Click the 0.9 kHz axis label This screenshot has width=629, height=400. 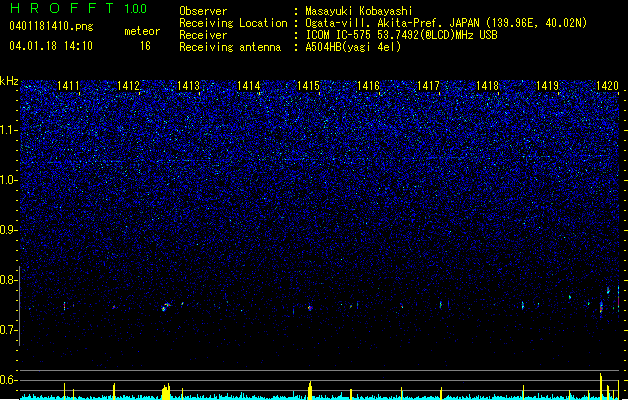(x=9, y=229)
